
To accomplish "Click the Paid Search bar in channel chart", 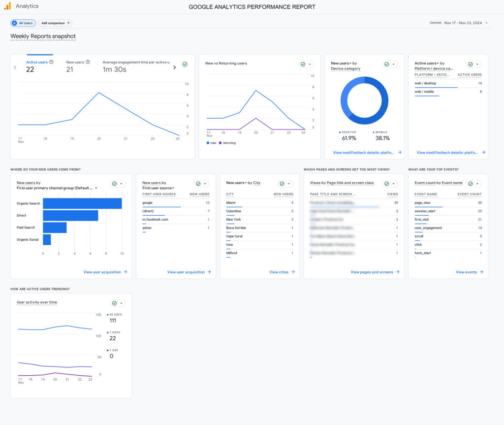I will tap(55, 228).
